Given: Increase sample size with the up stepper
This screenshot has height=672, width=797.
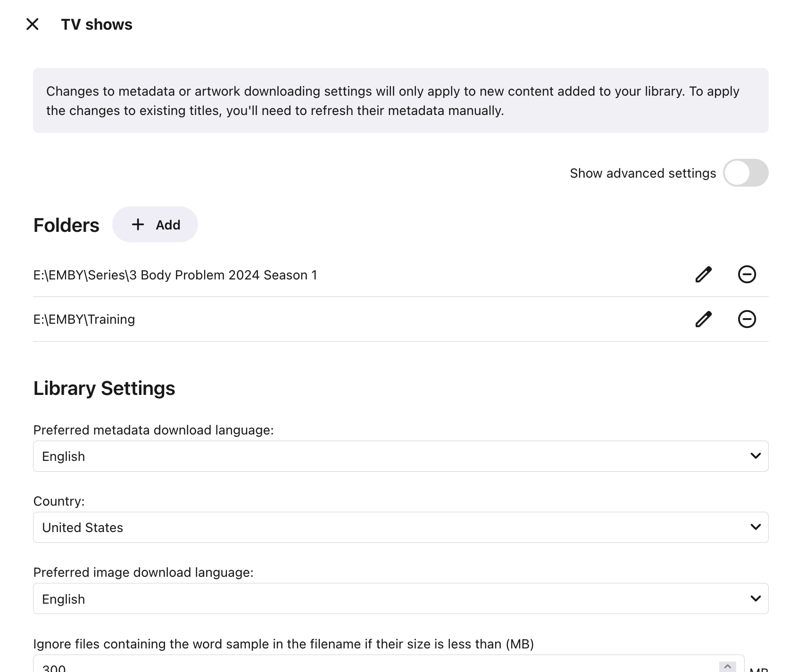Looking at the screenshot, I should pos(727,666).
